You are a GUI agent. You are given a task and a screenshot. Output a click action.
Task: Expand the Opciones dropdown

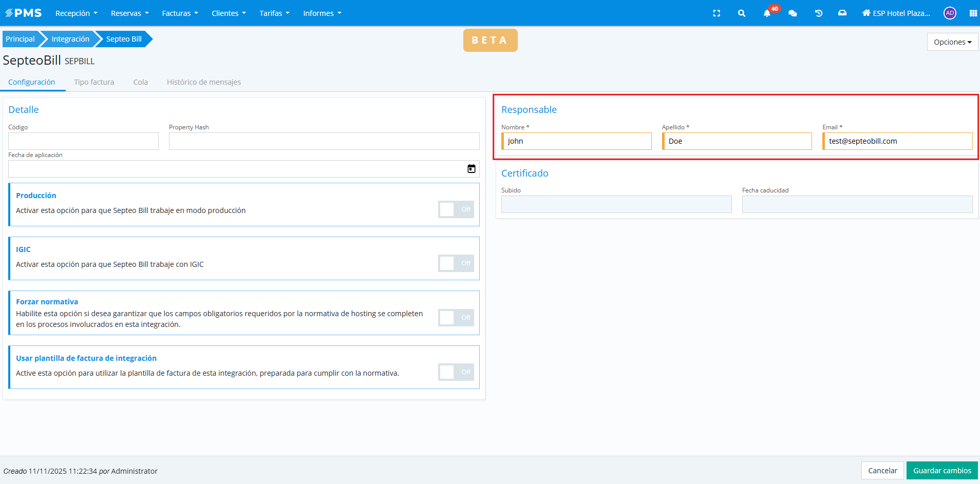(x=952, y=42)
